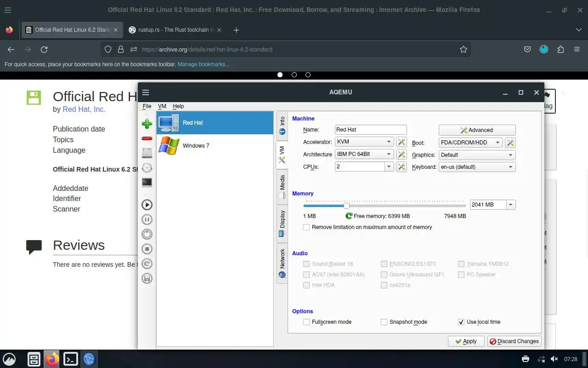Click the Firefox address bar URL
The image size is (588, 368).
pyautogui.click(x=207, y=49)
